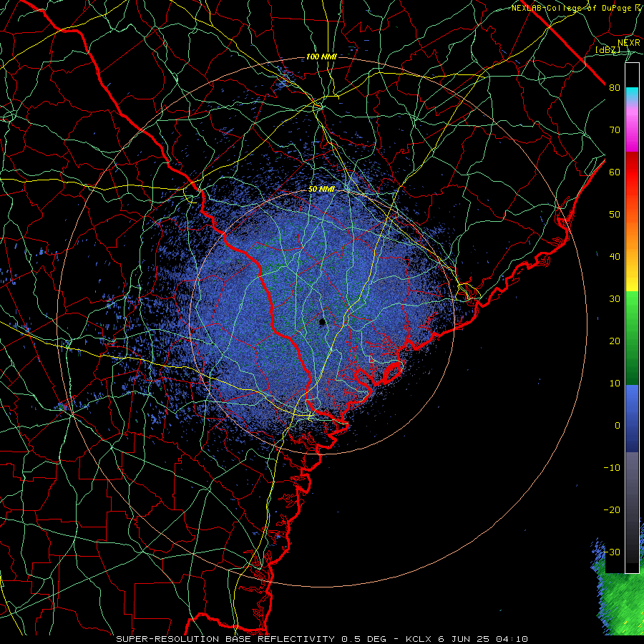Click the NEXR label above the color bar
The height and width of the screenshot is (644, 644).
coord(629,43)
